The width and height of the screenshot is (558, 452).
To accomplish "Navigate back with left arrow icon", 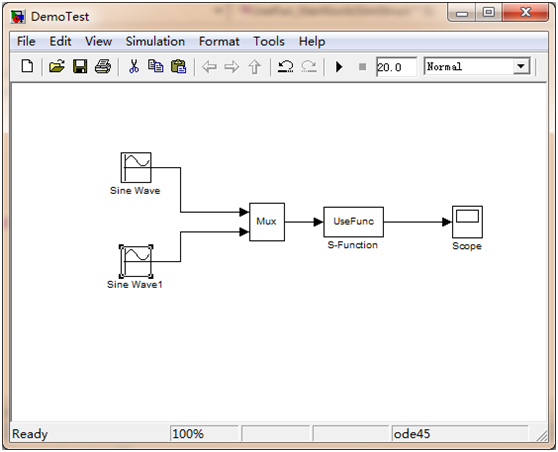I will (209, 67).
